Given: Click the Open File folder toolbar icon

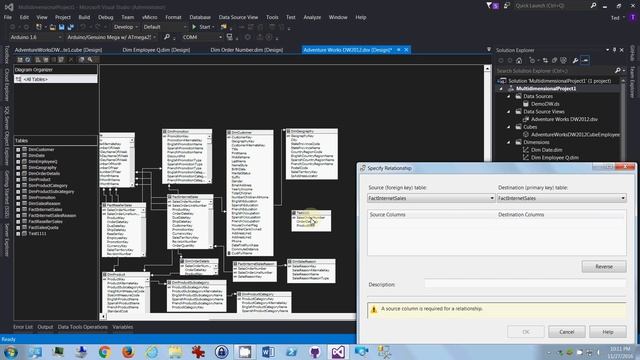Looking at the screenshot, I should (53, 27).
